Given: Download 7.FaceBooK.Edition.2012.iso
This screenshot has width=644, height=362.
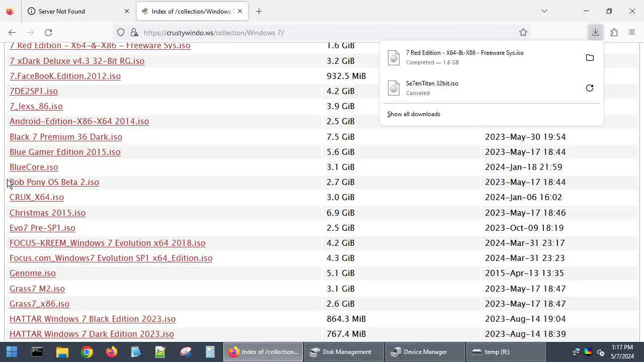Looking at the screenshot, I should (x=65, y=76).
